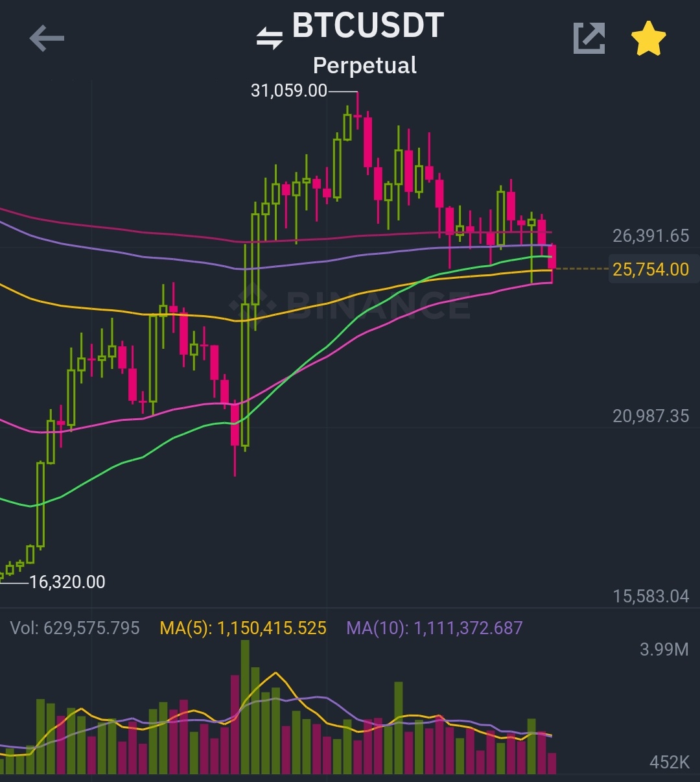Tap the tallest green volume bar
Screen dimensions: 700x782
pos(245,707)
